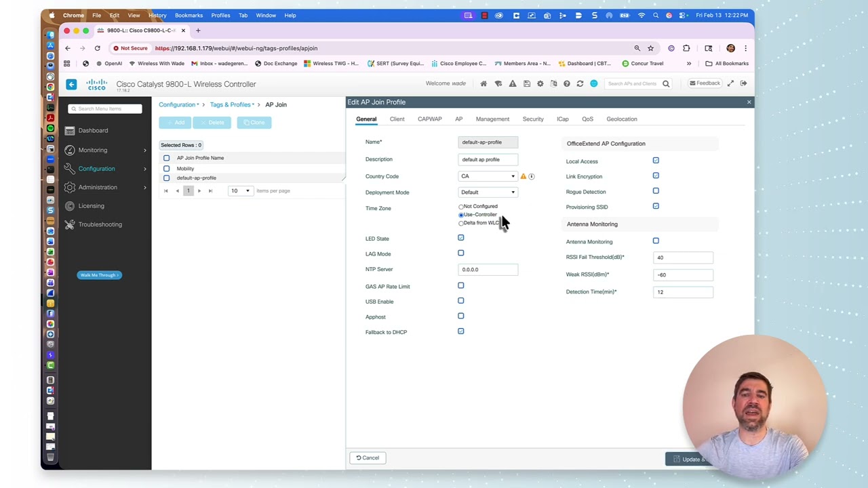Screen dimensions: 868x488
Task: Open Chrome Extensions puzzle icon
Action: point(686,48)
